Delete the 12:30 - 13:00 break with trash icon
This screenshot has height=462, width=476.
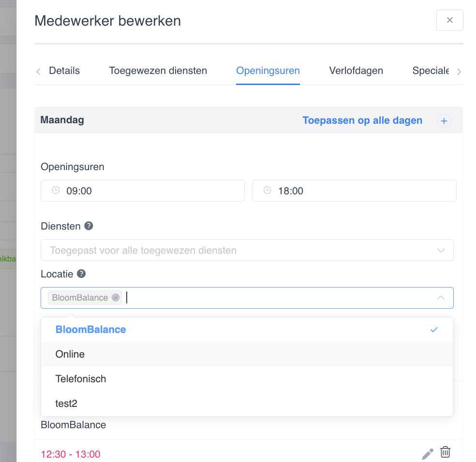(x=446, y=452)
